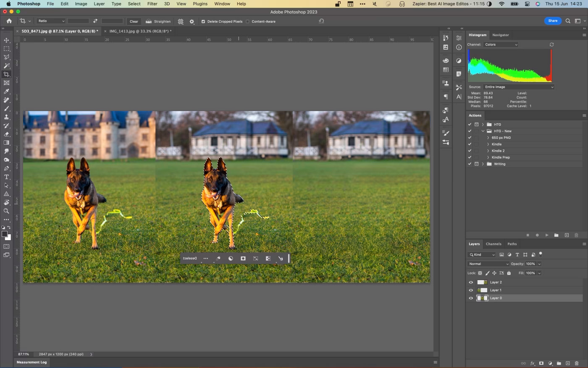Open the Normal blend mode dropdown

coord(488,264)
